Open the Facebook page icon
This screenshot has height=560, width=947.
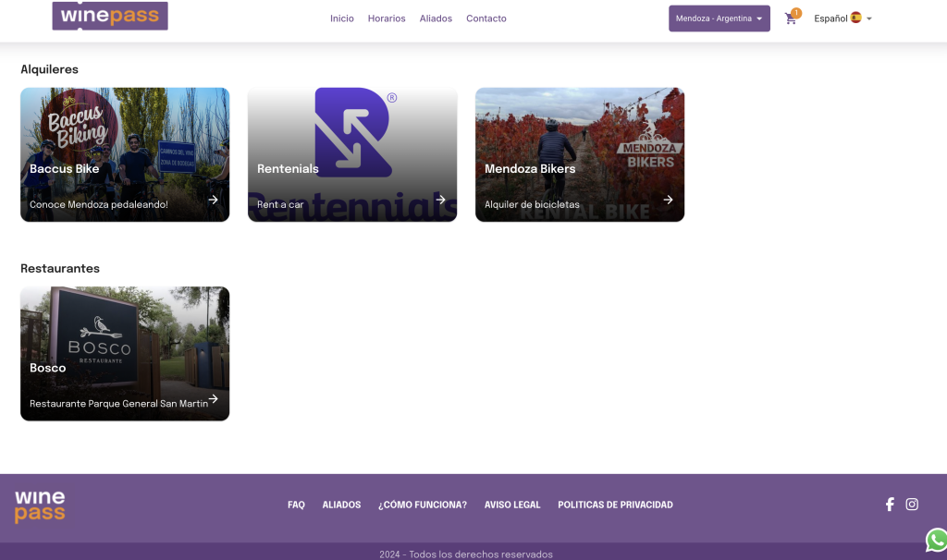tap(890, 505)
